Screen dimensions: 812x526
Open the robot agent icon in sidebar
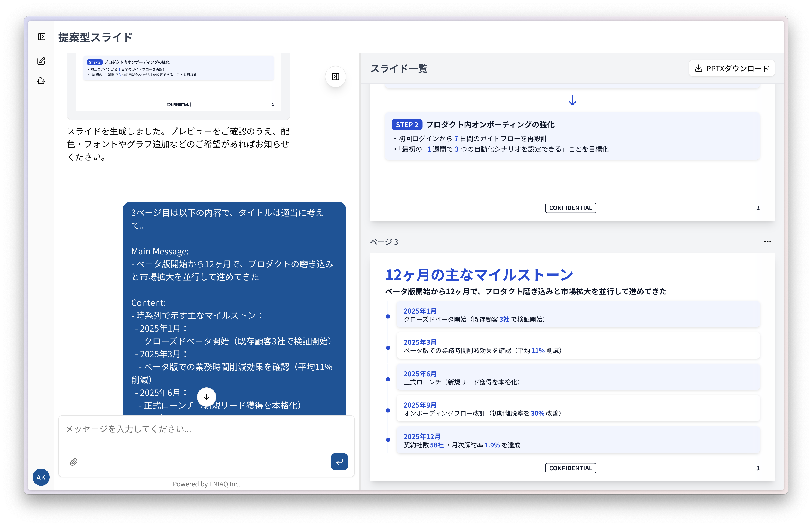[41, 81]
